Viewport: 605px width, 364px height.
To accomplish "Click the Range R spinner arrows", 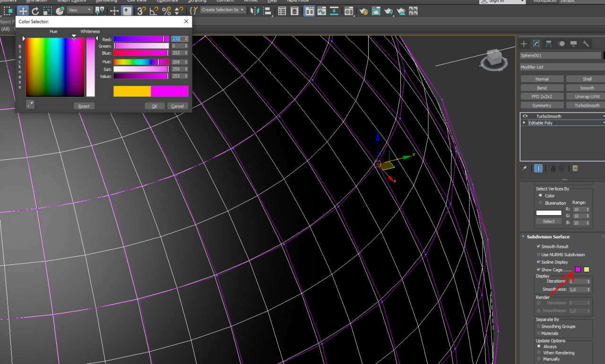I will pos(588,209).
